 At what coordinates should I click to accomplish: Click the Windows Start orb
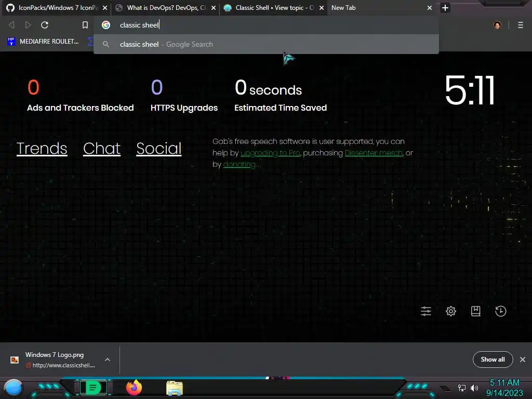pyautogui.click(x=14, y=388)
